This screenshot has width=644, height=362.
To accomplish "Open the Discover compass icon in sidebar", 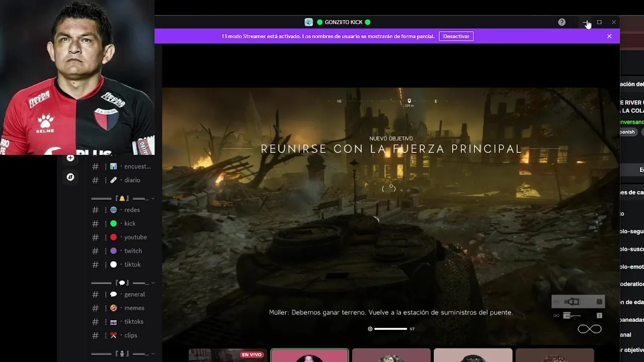I will click(70, 177).
